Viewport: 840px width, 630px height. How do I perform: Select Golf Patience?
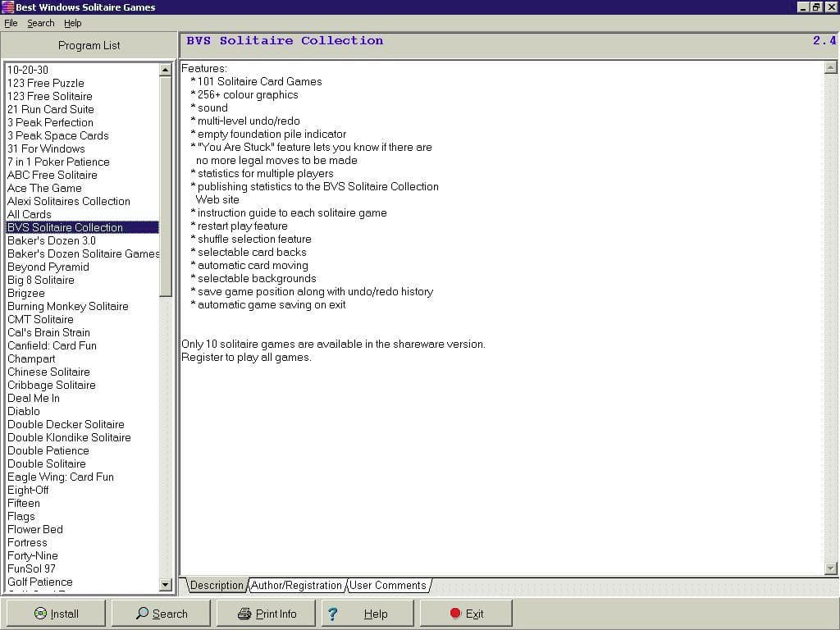(x=82, y=582)
